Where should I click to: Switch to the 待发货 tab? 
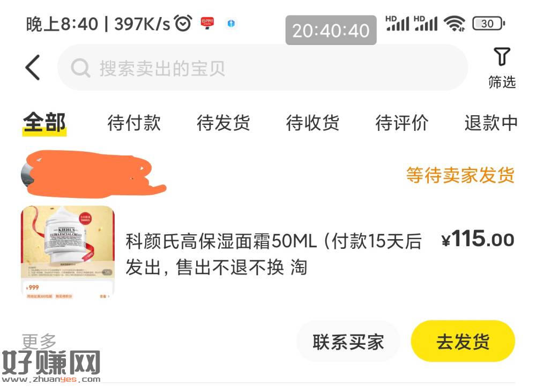point(223,123)
